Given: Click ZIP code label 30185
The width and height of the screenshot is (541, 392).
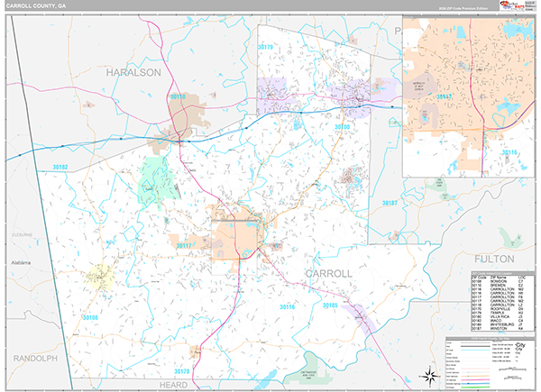Looking at the screenshot, I should 330,305.
